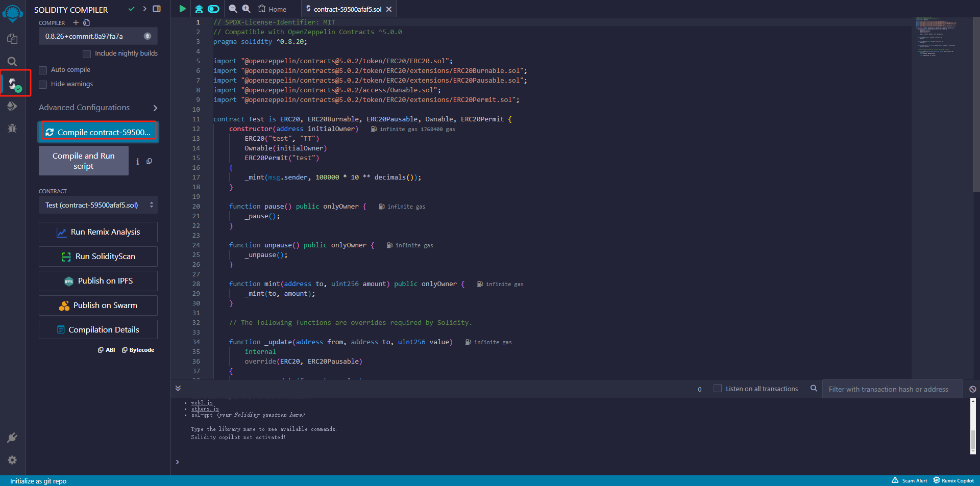Open the File Explorer sidebar icon
The height and width of the screenshot is (486, 980).
(x=12, y=39)
